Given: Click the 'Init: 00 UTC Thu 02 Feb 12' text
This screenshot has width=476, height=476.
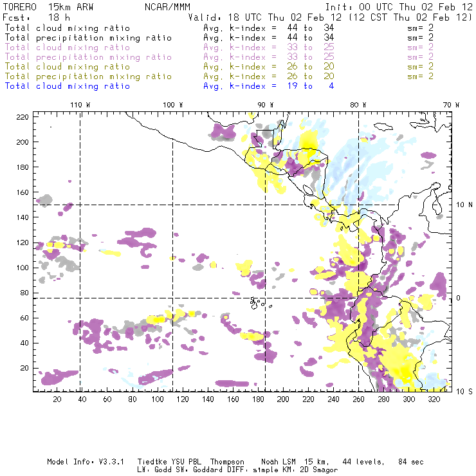Looking at the screenshot, I should pyautogui.click(x=399, y=7).
